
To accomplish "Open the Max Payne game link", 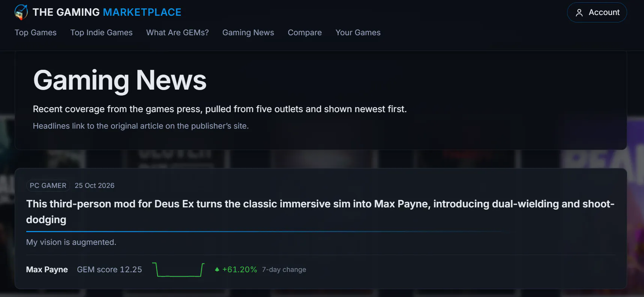I will [x=47, y=270].
